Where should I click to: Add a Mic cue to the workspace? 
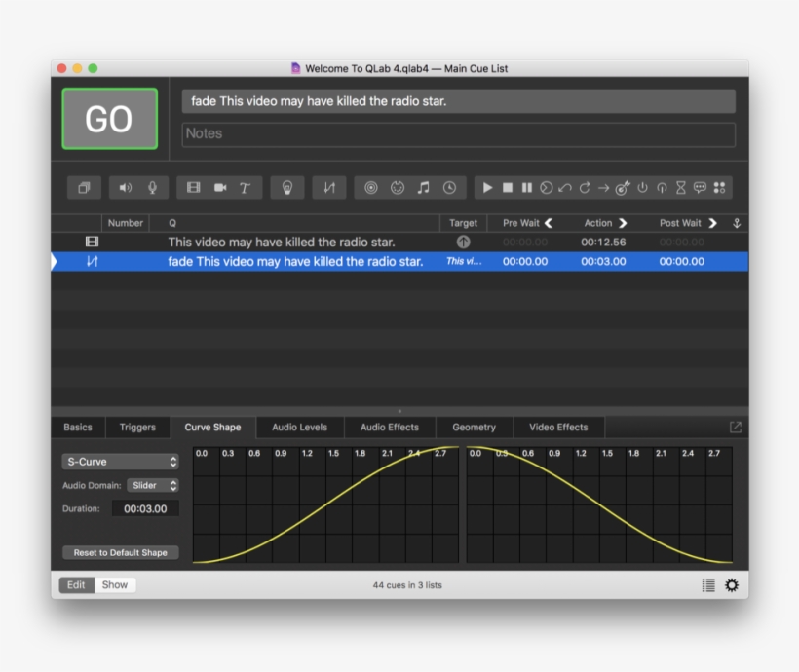pyautogui.click(x=153, y=188)
